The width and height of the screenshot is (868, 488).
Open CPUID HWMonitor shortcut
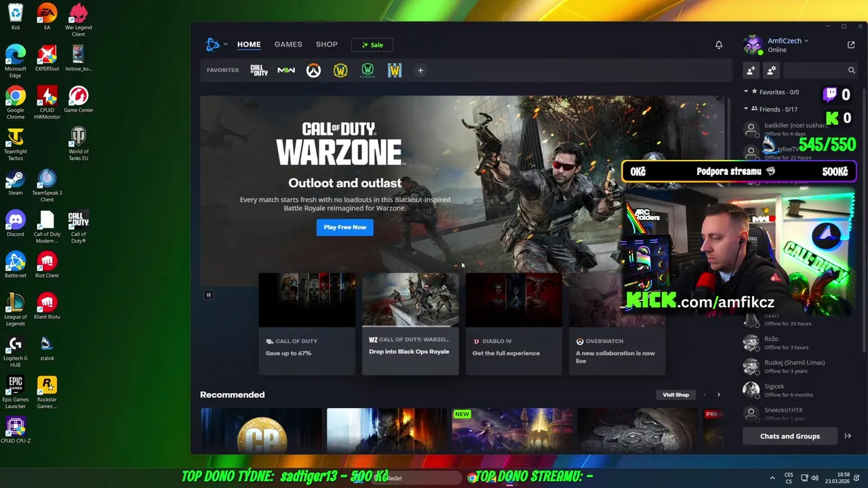(47, 103)
